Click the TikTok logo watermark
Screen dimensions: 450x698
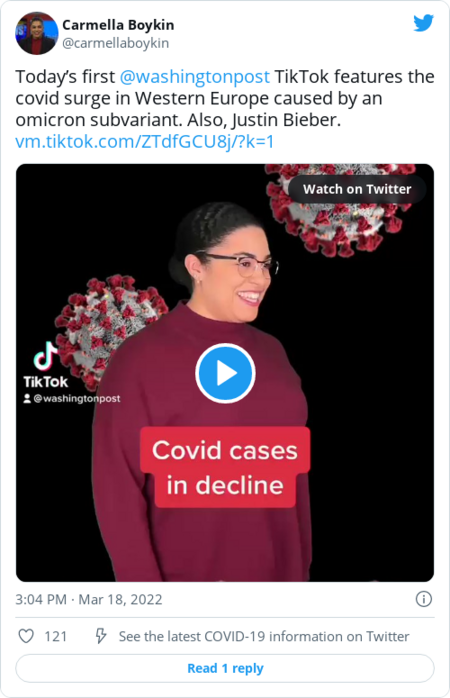(x=45, y=365)
